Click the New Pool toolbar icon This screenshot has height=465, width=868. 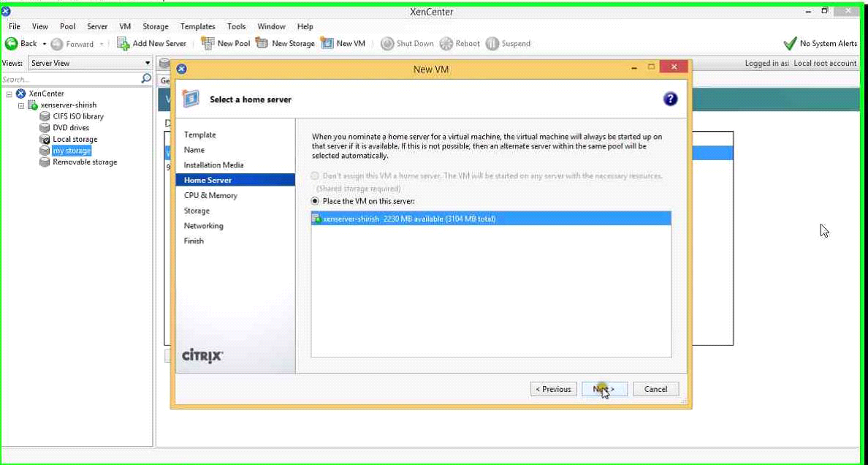(x=208, y=43)
